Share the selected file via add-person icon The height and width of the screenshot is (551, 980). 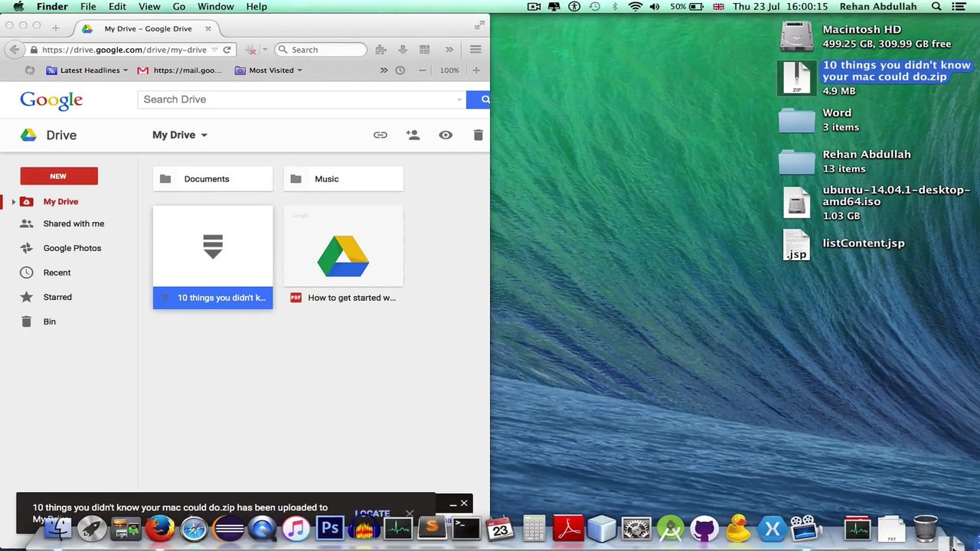coord(413,135)
